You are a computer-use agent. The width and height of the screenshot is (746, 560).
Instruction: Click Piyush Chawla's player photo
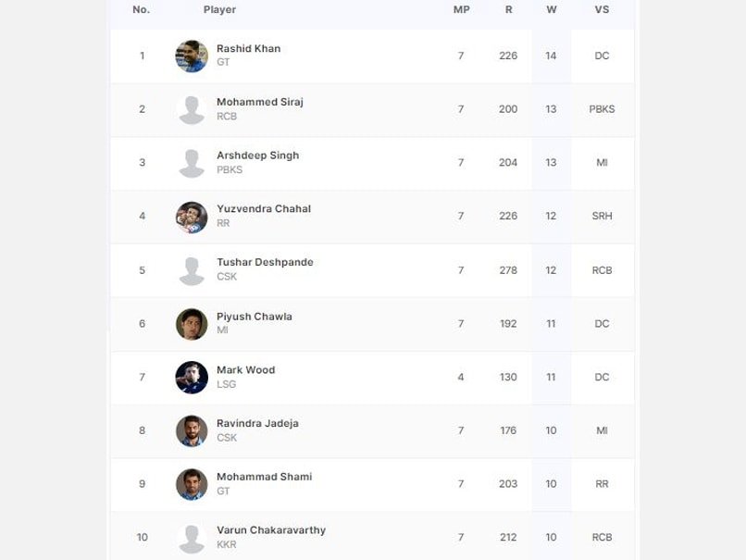click(x=192, y=324)
